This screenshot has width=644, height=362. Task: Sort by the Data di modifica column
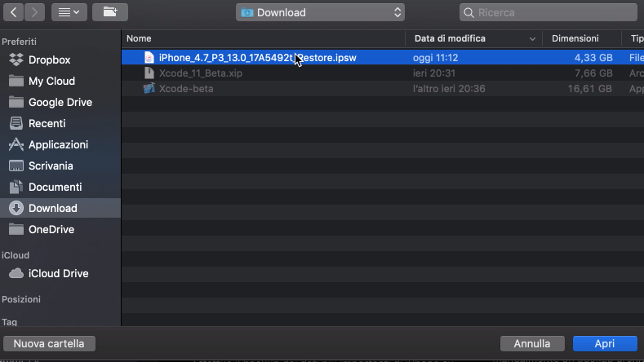tap(450, 38)
